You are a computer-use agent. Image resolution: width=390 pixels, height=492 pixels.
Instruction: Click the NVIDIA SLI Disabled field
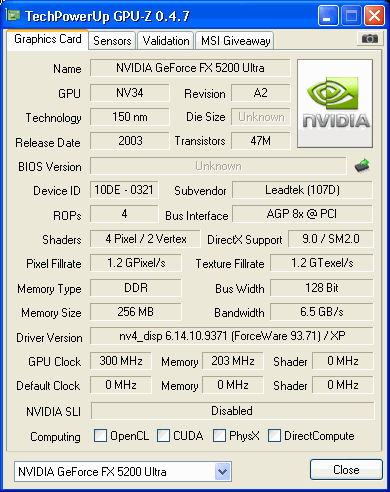tap(232, 411)
